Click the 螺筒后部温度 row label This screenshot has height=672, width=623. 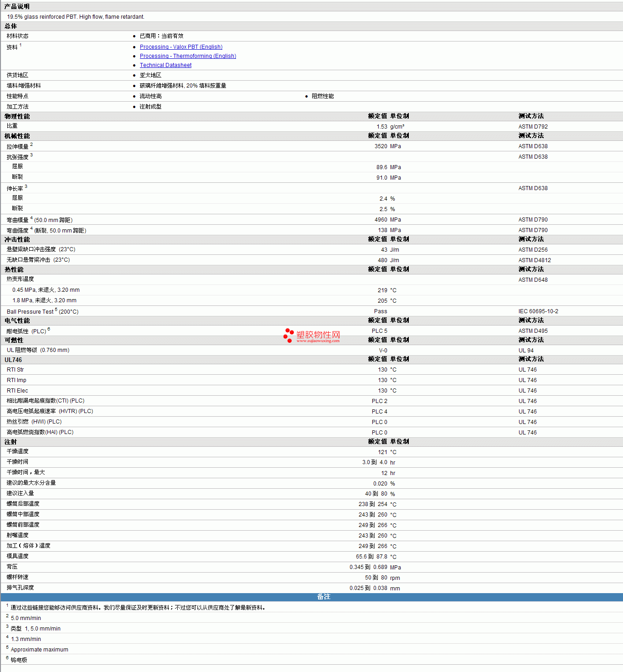point(23,504)
